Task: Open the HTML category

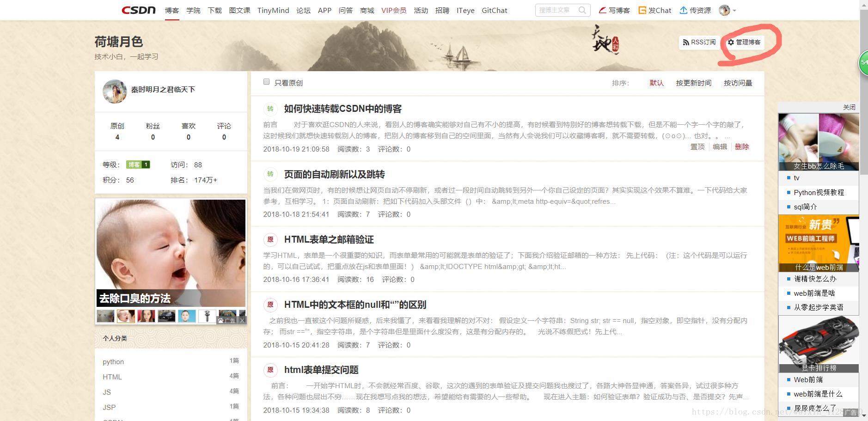Action: click(112, 377)
